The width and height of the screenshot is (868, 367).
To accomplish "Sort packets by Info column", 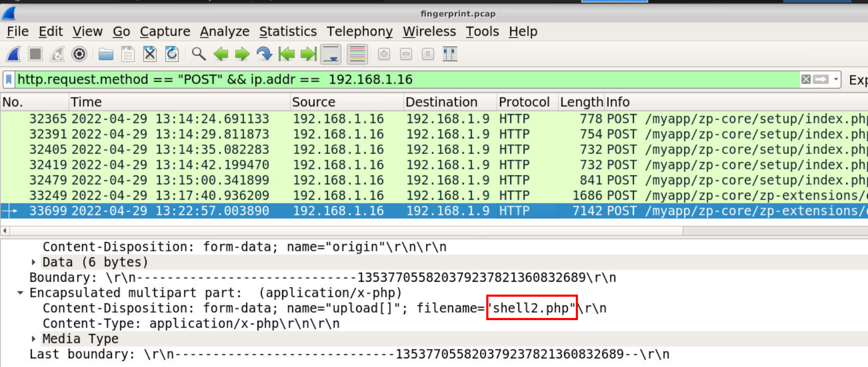I will click(x=736, y=102).
